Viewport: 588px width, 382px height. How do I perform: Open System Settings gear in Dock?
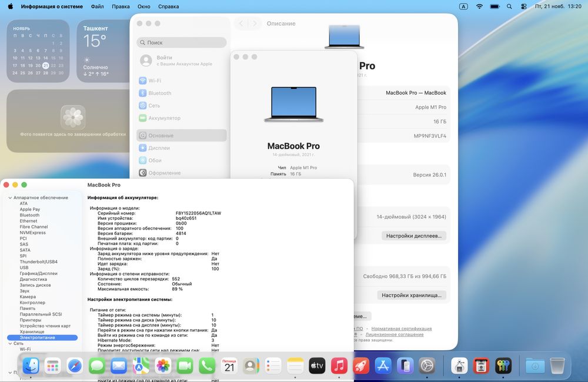(427, 366)
